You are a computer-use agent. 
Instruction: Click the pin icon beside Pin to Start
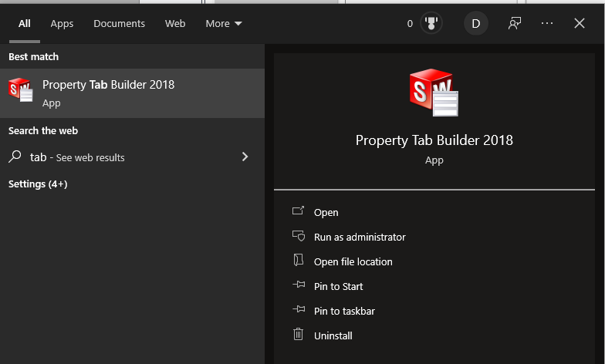(x=299, y=285)
